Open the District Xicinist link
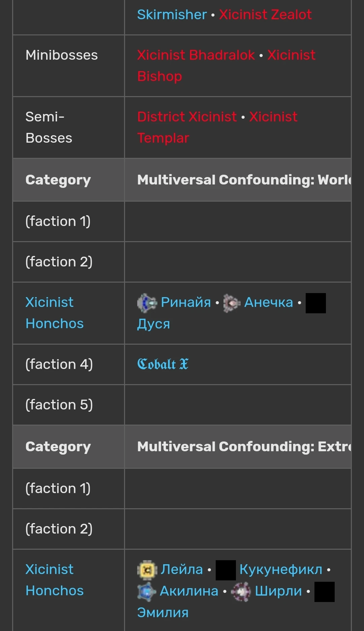The image size is (364, 631). tap(187, 117)
